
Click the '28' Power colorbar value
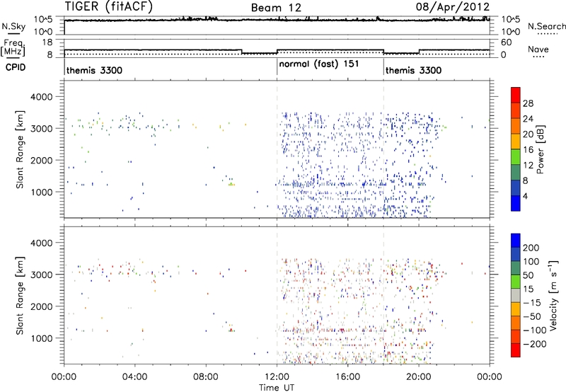pyautogui.click(x=528, y=103)
